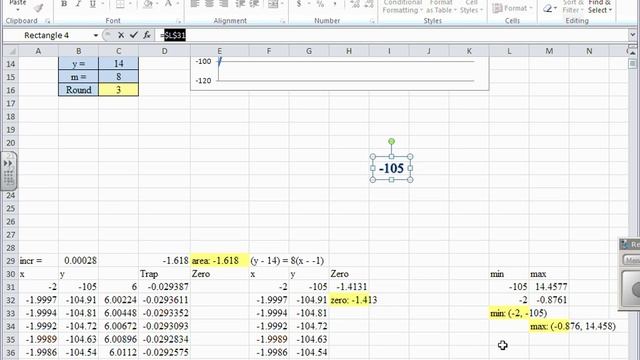Select the cell with value 14.4577
The width and height of the screenshot is (640, 360).
click(x=549, y=287)
